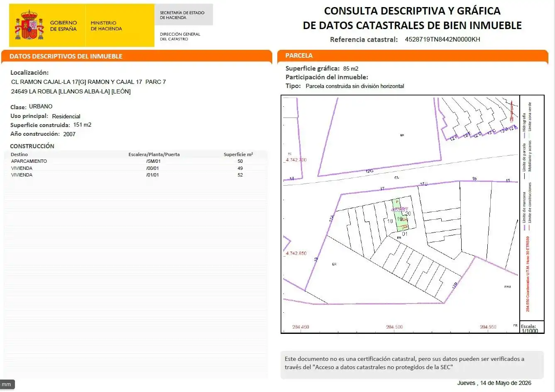Click the Spanish coat of arms emblem
Viewport: 555px width, 392px height.
29,25
